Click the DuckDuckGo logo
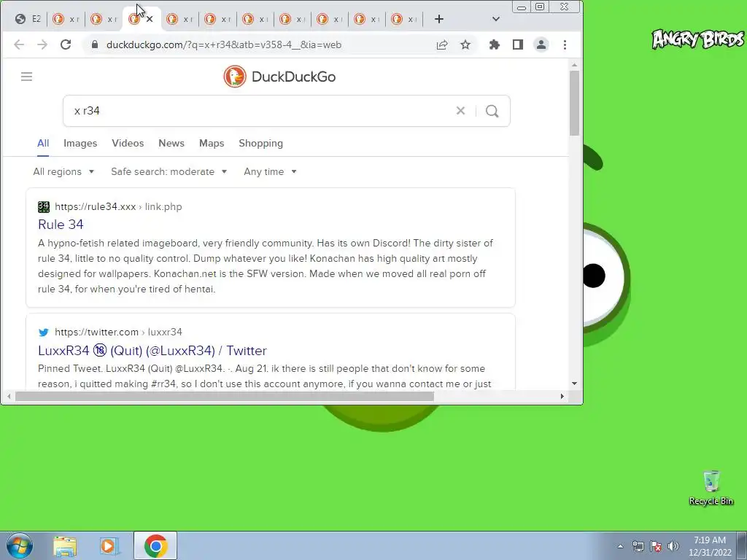The width and height of the screenshot is (747, 560). point(279,77)
